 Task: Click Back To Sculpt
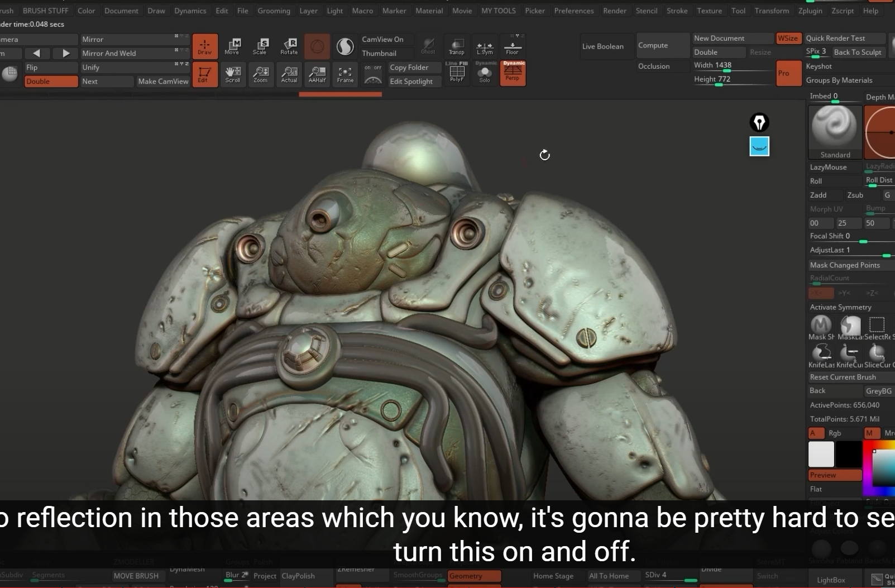858,52
